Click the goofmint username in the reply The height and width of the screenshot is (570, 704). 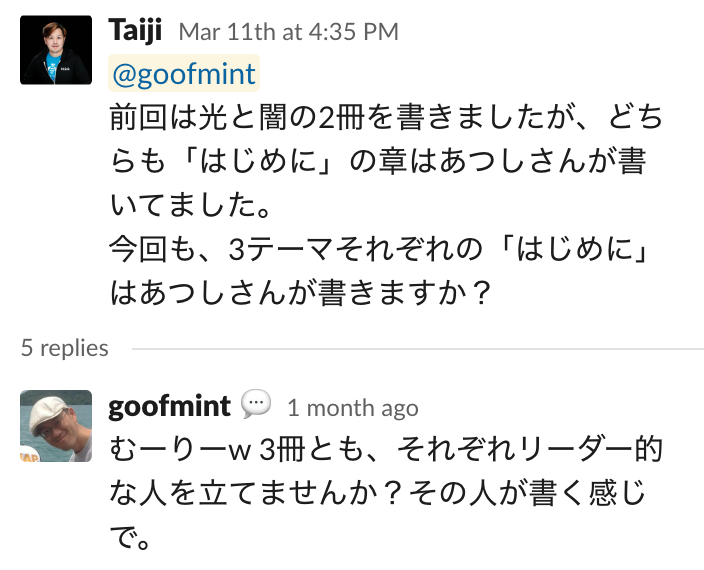click(169, 406)
